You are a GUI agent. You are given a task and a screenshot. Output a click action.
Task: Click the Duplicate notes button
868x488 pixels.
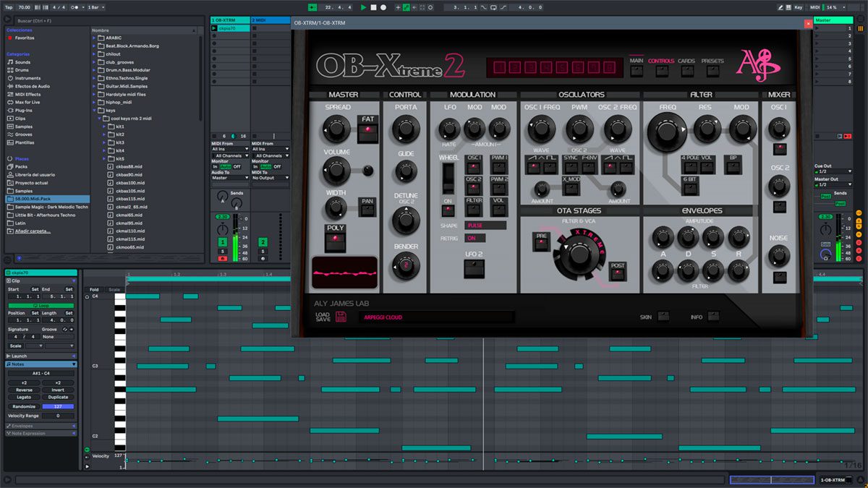[58, 397]
